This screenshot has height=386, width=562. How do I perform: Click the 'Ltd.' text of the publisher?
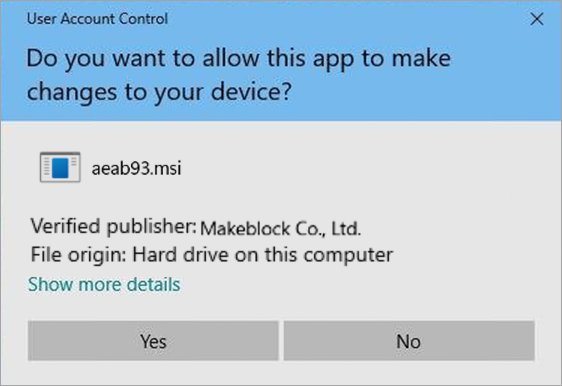pyautogui.click(x=346, y=228)
